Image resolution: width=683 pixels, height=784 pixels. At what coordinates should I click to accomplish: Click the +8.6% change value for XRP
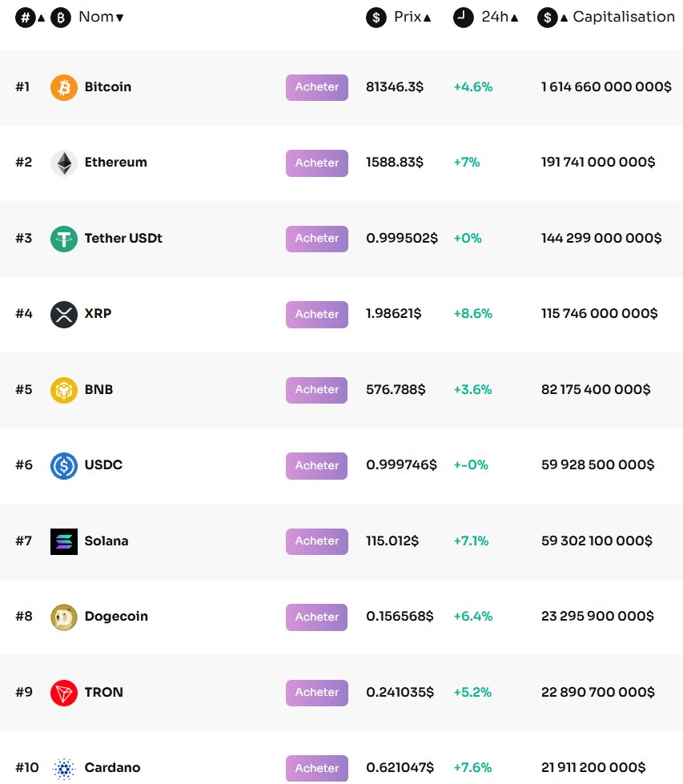[x=472, y=314]
